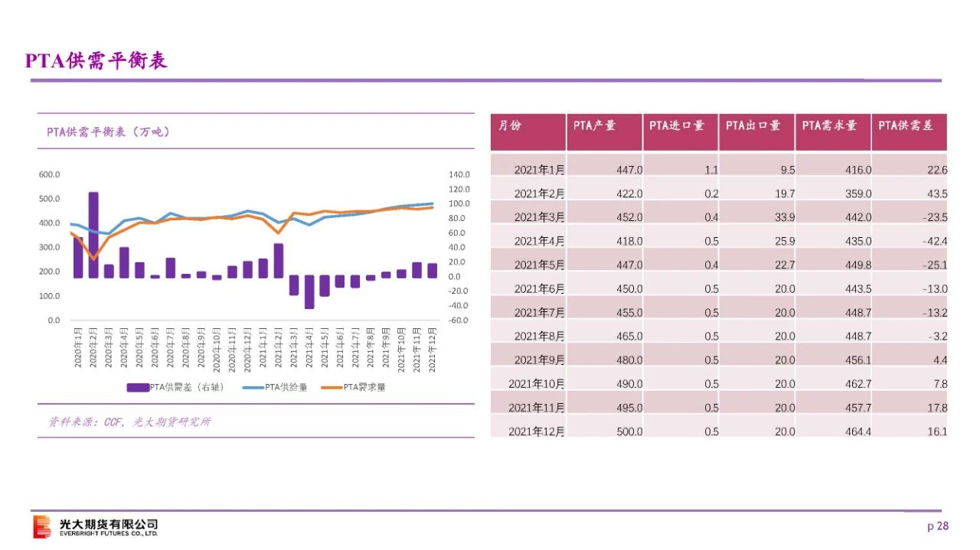Select the row label 2021年10月 in table

(537, 383)
